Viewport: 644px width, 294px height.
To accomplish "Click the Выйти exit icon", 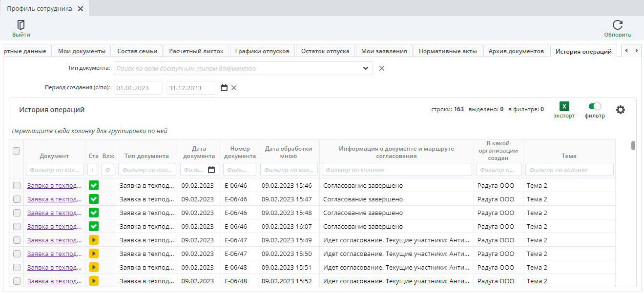I will pyautogui.click(x=21, y=25).
